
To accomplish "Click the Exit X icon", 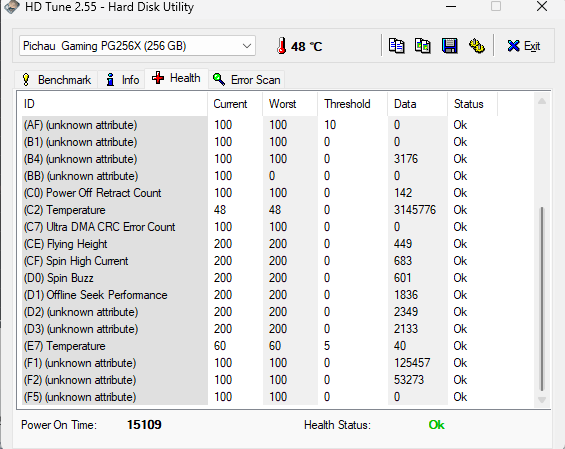I will coord(513,46).
